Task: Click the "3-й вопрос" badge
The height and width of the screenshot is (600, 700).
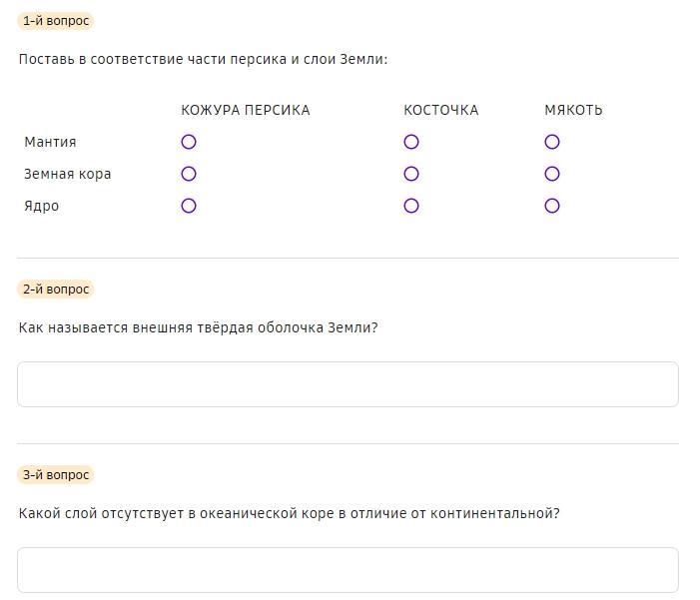Action: [x=56, y=475]
